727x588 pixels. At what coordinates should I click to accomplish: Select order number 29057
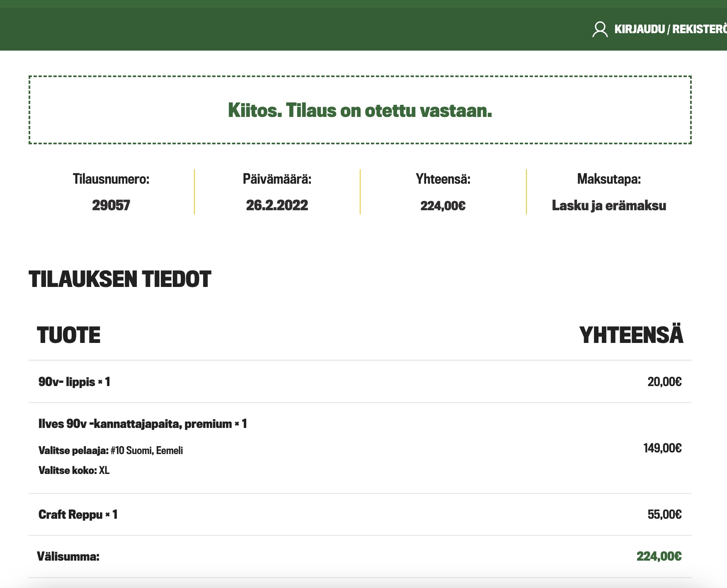click(111, 205)
